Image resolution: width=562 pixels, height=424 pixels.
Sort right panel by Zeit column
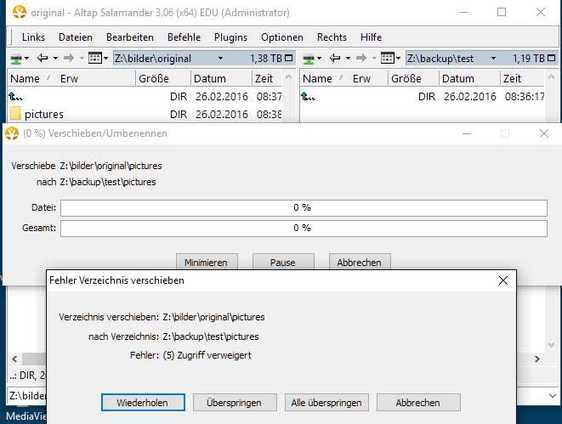pos(512,78)
